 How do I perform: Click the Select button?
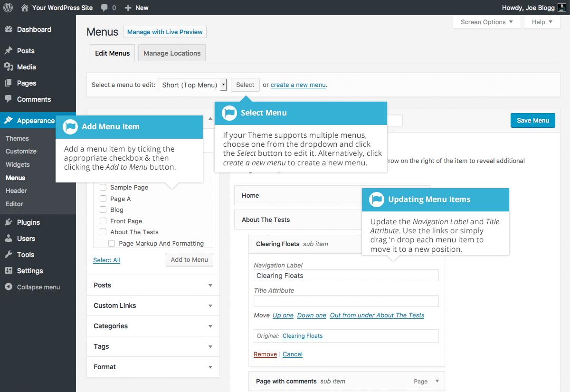(x=245, y=85)
